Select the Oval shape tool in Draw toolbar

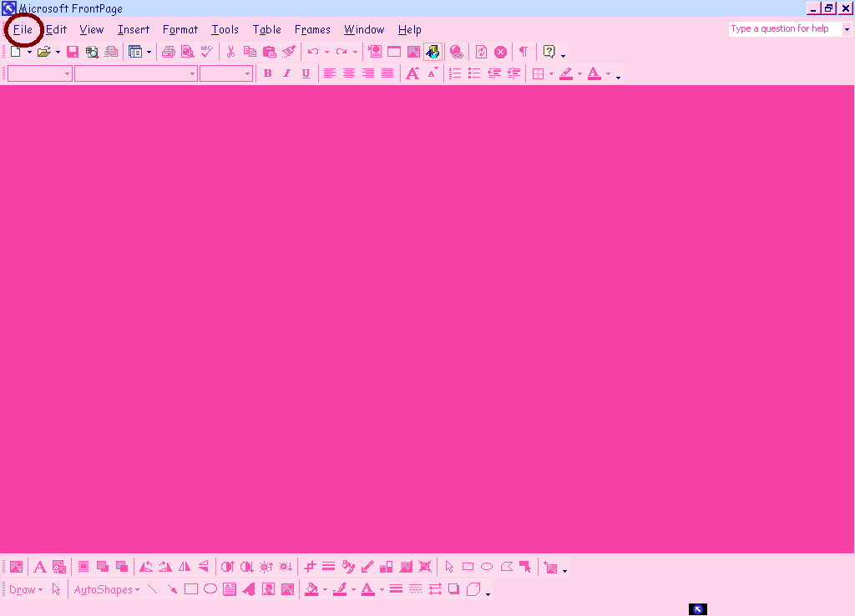point(210,589)
